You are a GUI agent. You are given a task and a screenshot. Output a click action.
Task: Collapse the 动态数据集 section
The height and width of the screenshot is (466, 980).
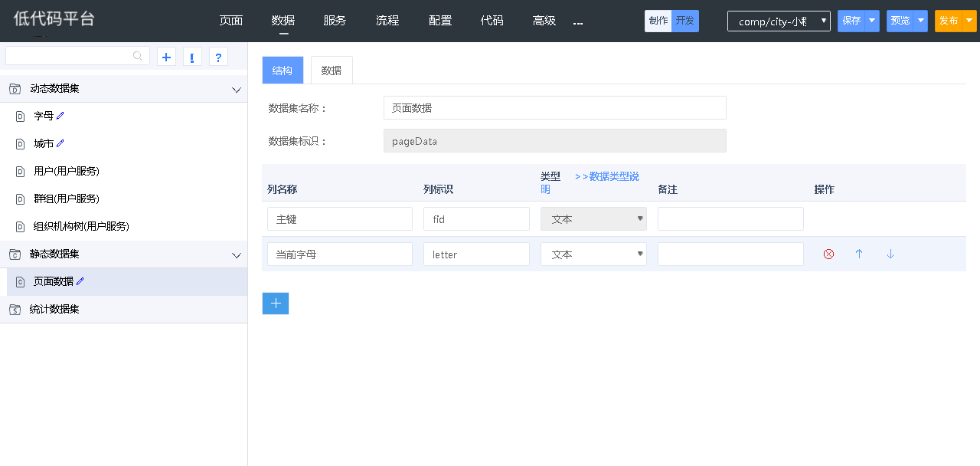point(237,90)
